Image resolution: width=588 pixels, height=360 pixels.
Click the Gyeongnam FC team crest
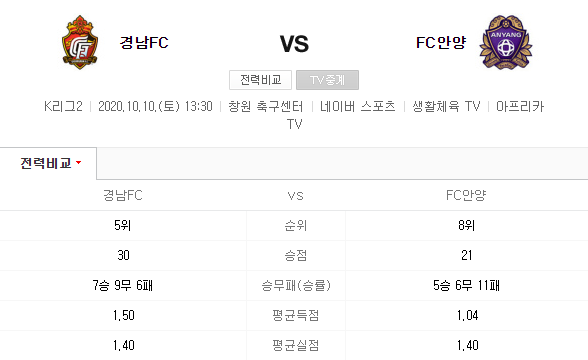(80, 42)
